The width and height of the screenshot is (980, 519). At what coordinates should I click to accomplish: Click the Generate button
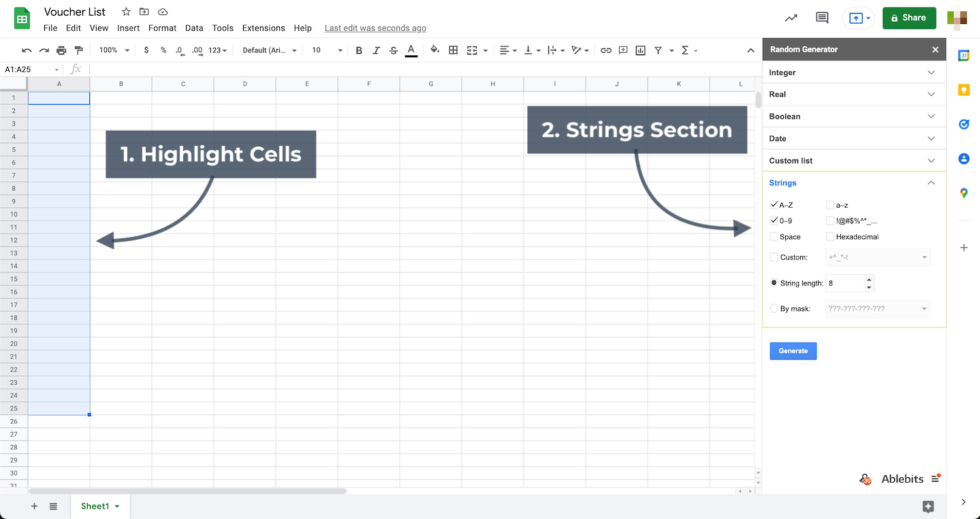point(793,351)
